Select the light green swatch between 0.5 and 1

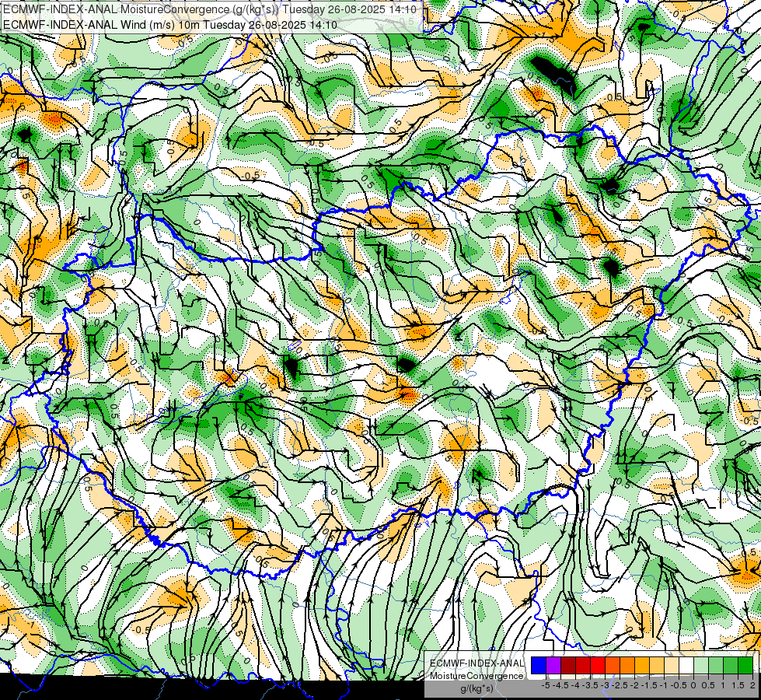tap(716, 665)
